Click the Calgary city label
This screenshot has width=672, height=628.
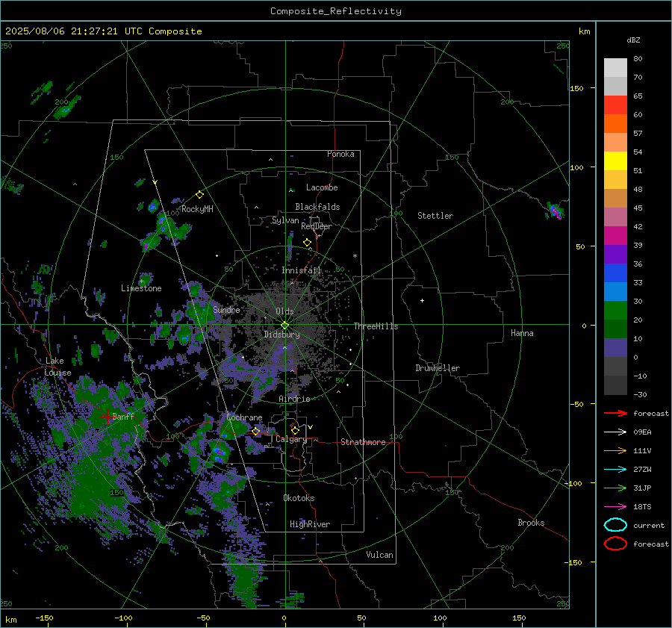coord(291,439)
